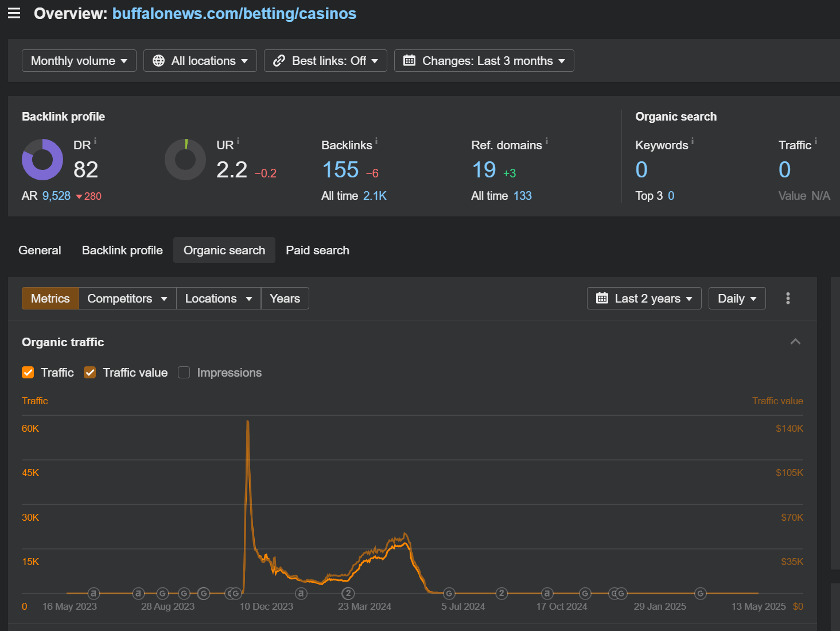Click the 'G' marker above 28 Aug 2023
Image resolution: width=840 pixels, height=631 pixels.
point(162,593)
